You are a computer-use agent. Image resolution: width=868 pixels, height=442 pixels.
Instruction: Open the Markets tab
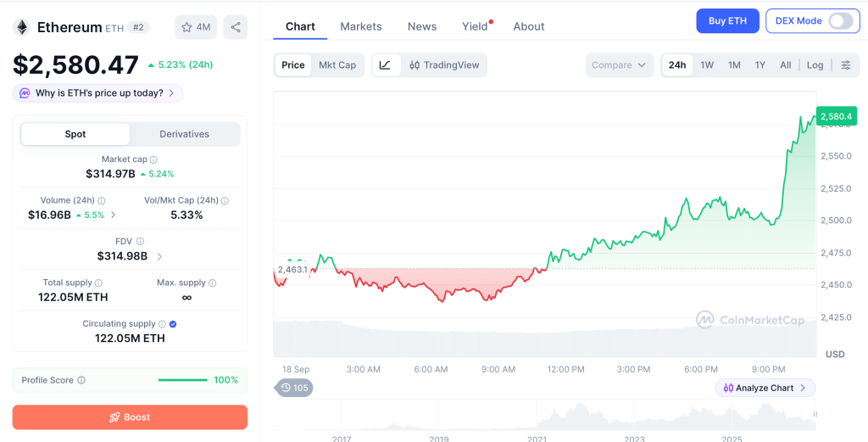[x=361, y=26]
